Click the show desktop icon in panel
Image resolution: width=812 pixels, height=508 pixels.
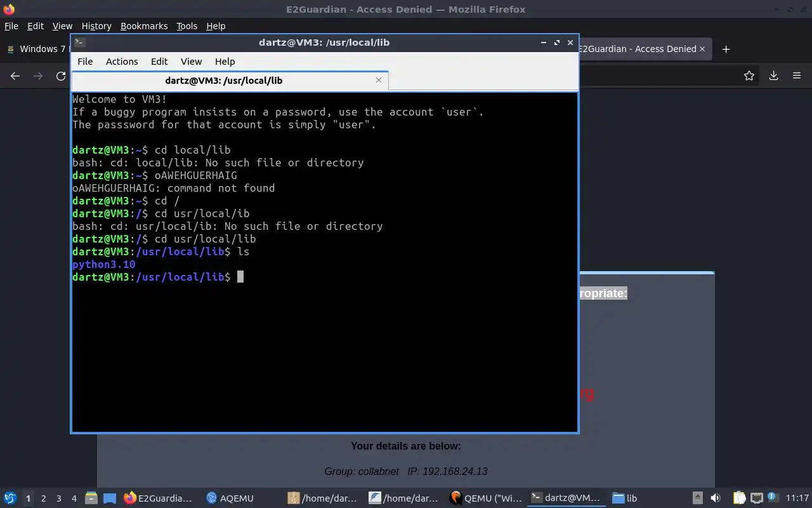click(x=109, y=498)
